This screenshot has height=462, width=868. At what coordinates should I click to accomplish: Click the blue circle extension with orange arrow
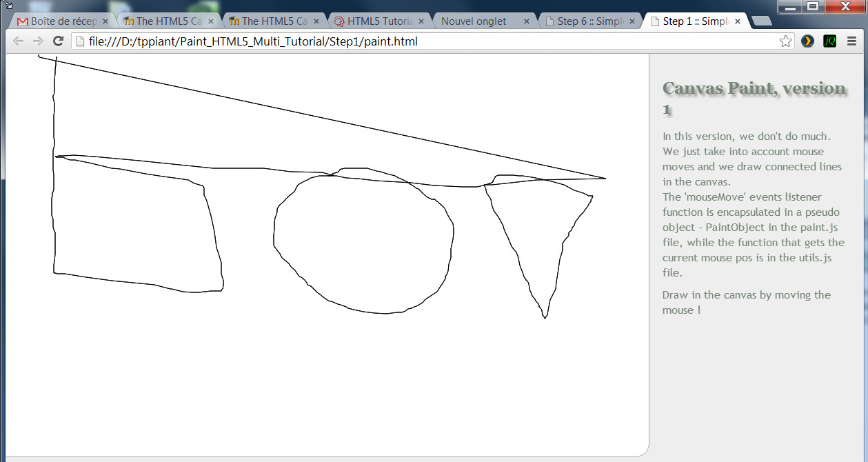(x=807, y=41)
